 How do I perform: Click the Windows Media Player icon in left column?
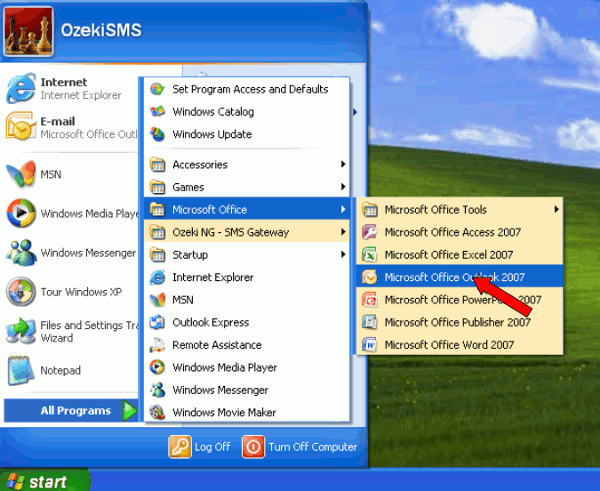point(21,213)
